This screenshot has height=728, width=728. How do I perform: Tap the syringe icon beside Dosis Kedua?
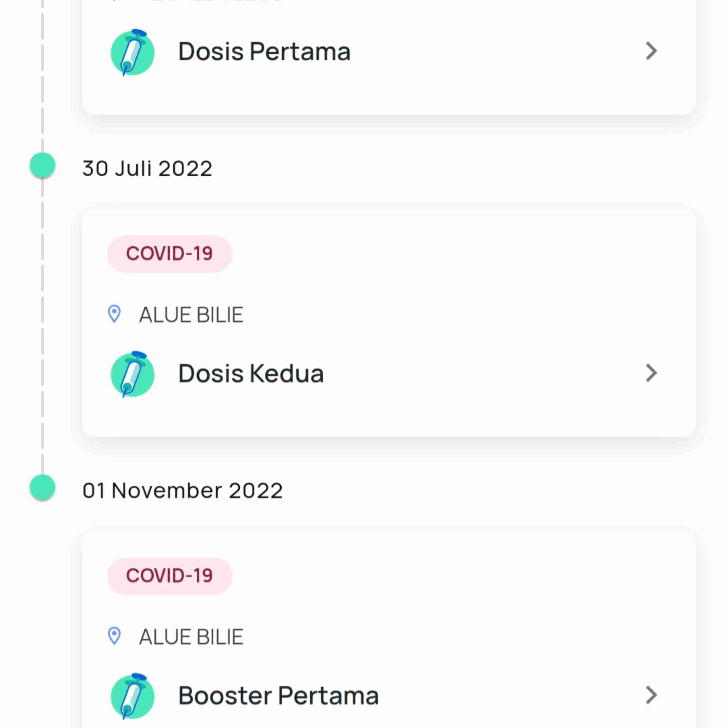[x=133, y=374]
